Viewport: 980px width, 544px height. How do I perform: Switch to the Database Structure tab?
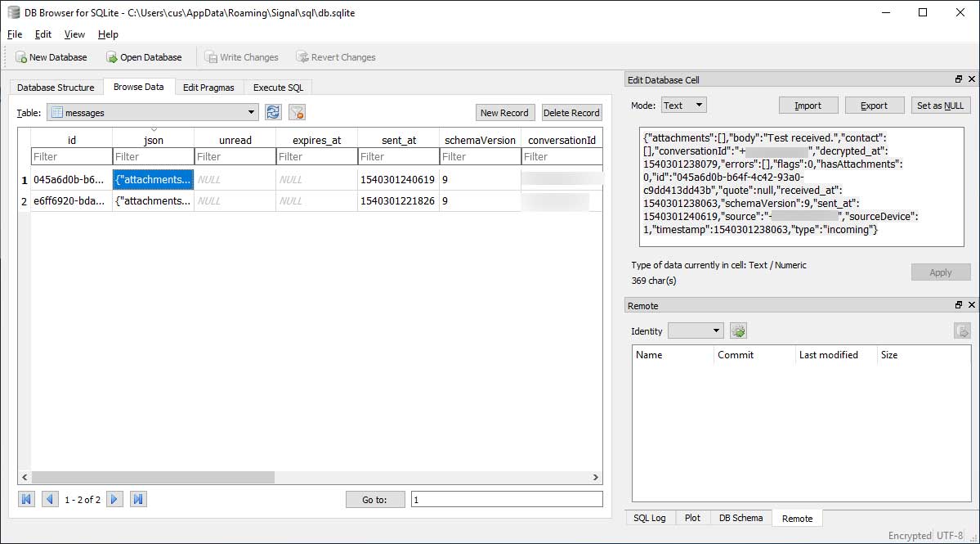point(56,88)
